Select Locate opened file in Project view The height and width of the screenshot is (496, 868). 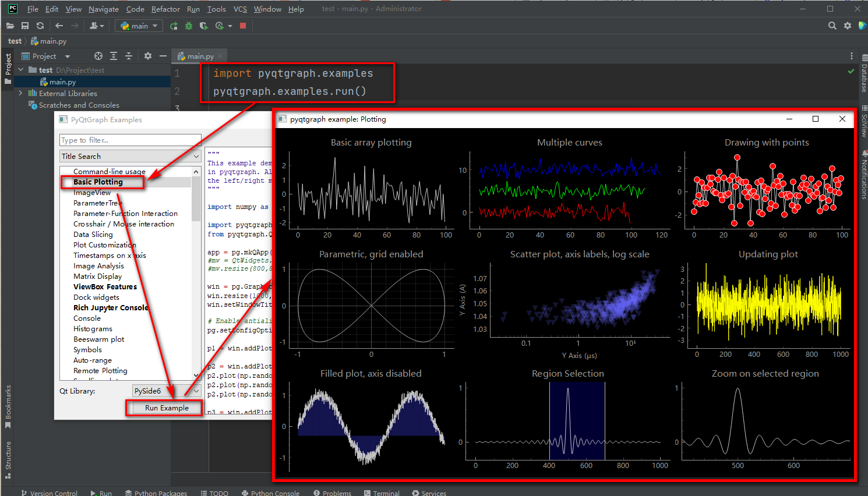pos(98,55)
